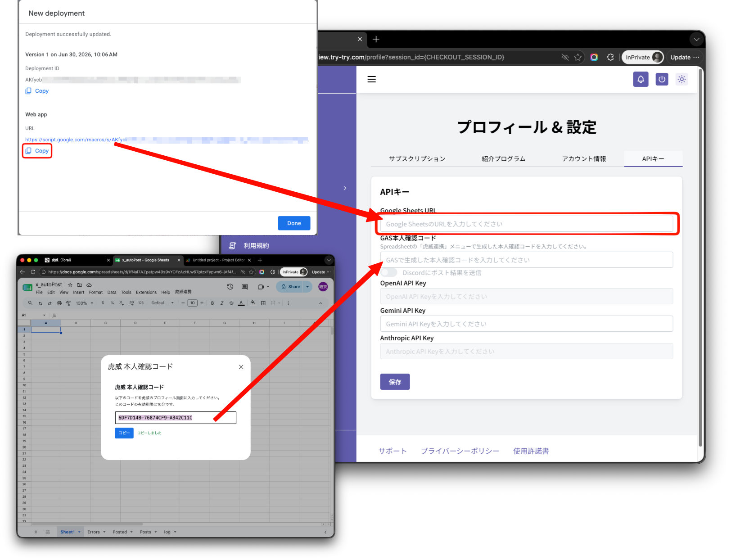Viewport: 731px width, 560px height.
Task: Open Errors sheet tab dropdown
Action: (104, 532)
